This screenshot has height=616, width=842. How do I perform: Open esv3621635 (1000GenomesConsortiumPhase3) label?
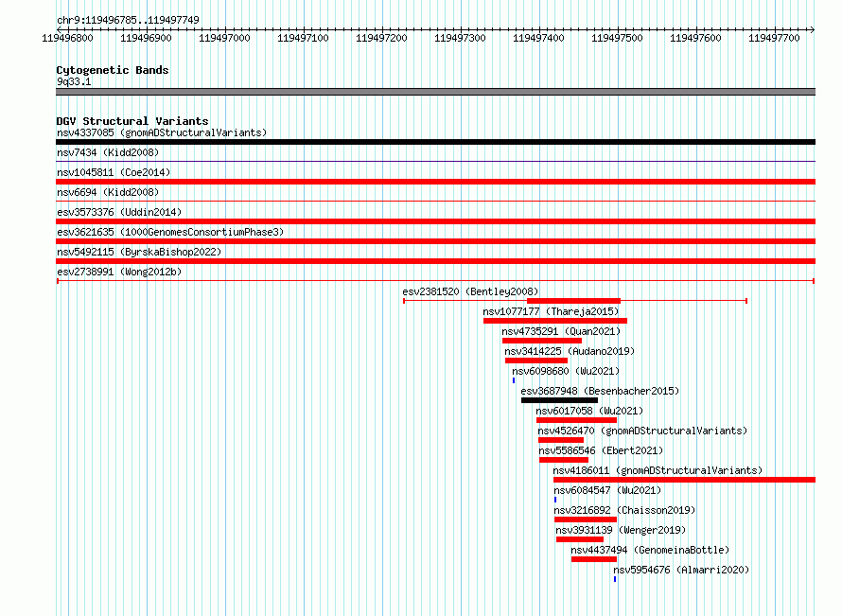[x=170, y=232]
